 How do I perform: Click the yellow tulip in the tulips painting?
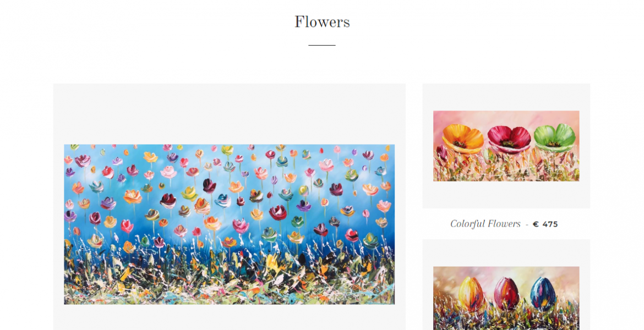pyautogui.click(x=471, y=293)
